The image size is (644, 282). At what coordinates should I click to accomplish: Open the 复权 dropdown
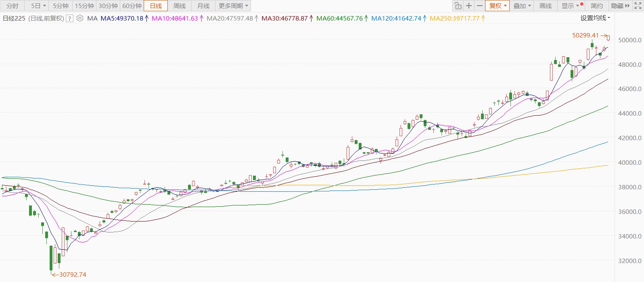point(498,6)
